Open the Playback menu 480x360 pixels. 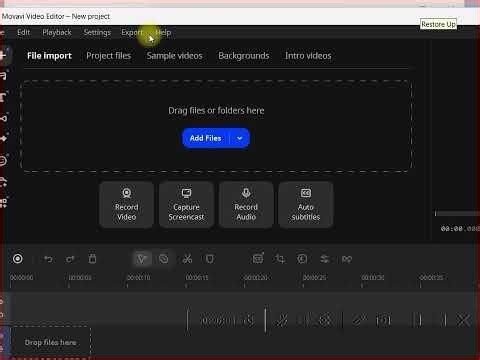point(57,32)
